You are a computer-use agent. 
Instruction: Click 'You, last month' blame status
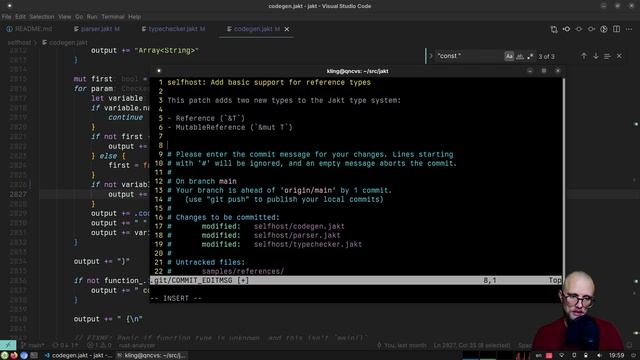(402, 345)
